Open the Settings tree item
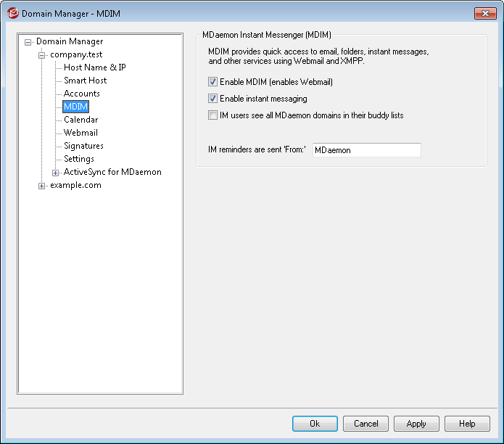 pos(79,159)
